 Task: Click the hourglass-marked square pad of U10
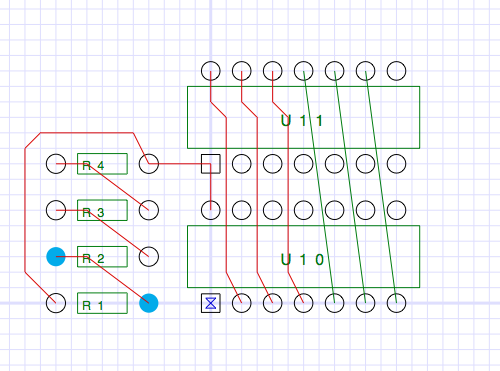[211, 303]
